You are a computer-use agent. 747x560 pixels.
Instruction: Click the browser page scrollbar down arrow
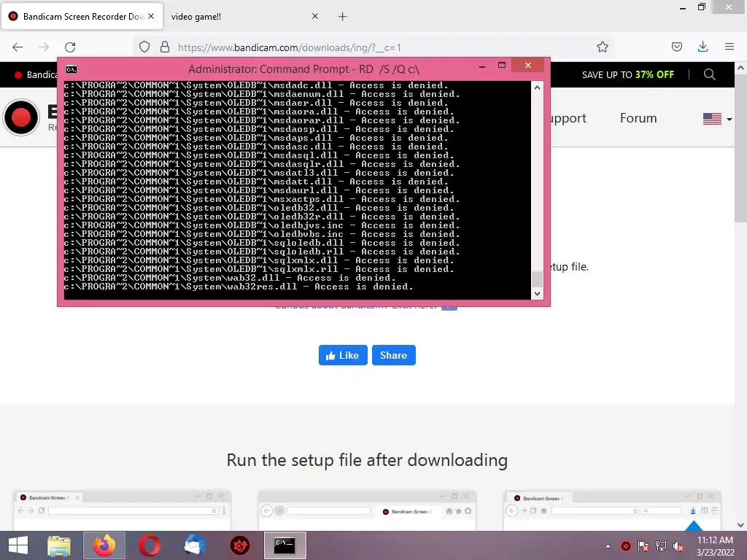point(740,525)
